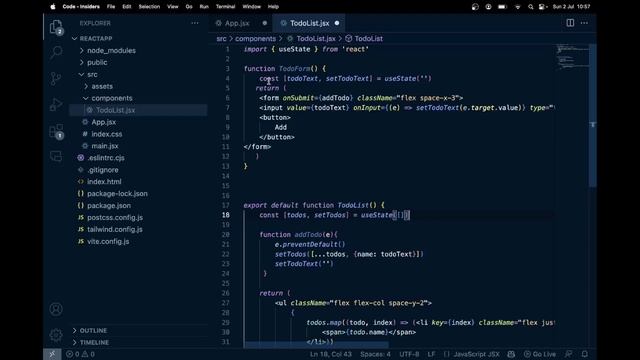
Task: Open the File menu
Action: (111, 7)
